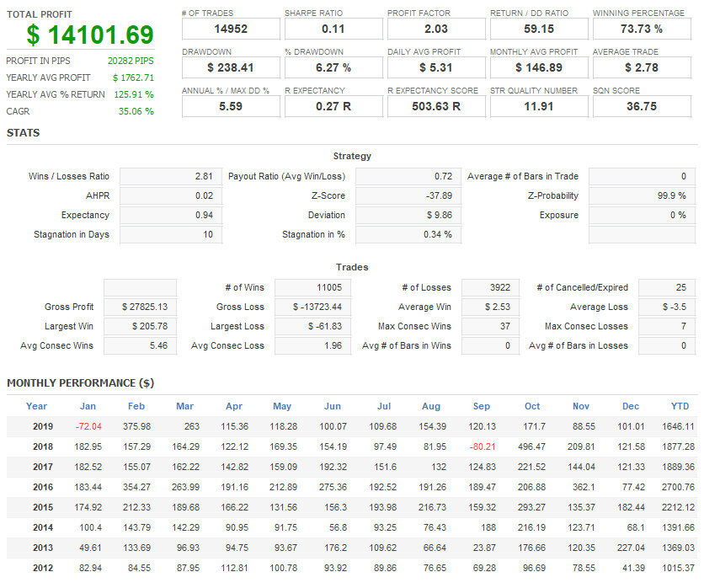Click the Average Loss field $ -3.5
The width and height of the screenshot is (704, 588).
[x=667, y=307]
